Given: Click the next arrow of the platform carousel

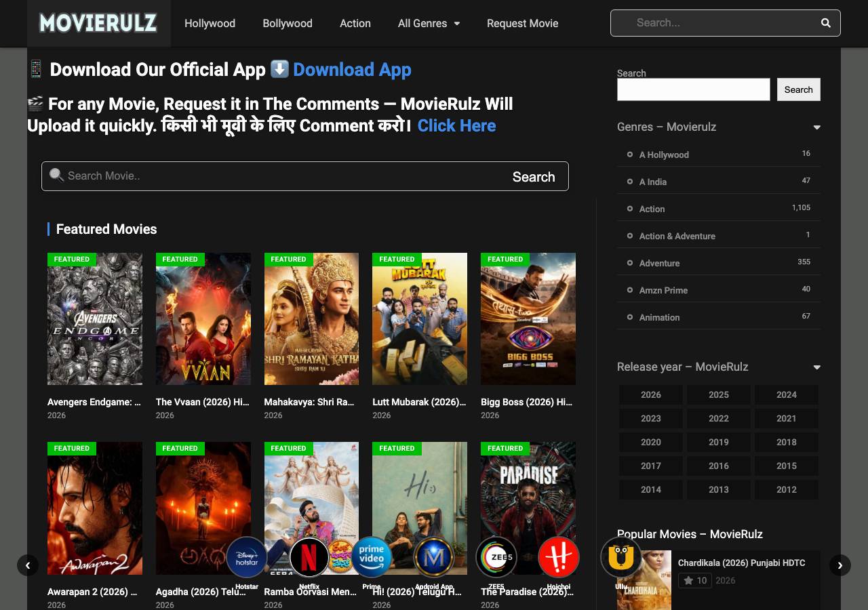Looking at the screenshot, I should pos(840,565).
